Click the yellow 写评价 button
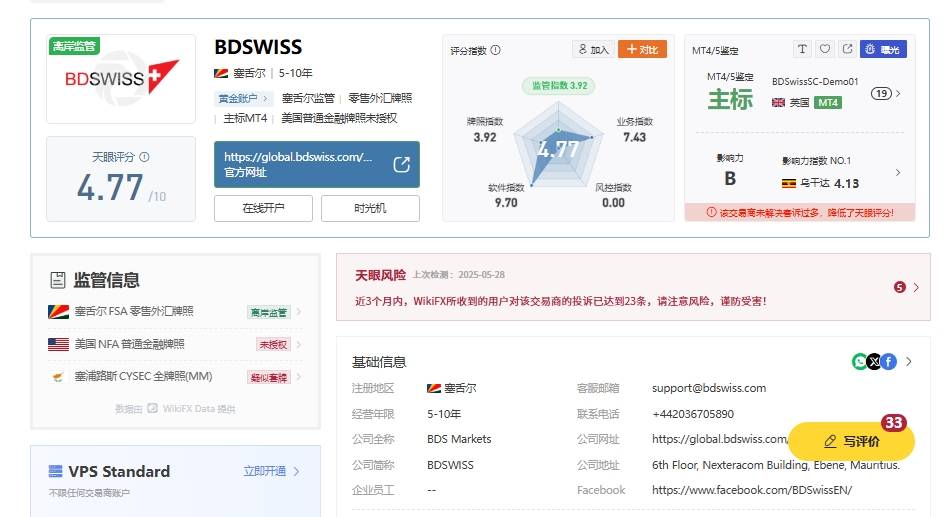 pyautogui.click(x=852, y=442)
